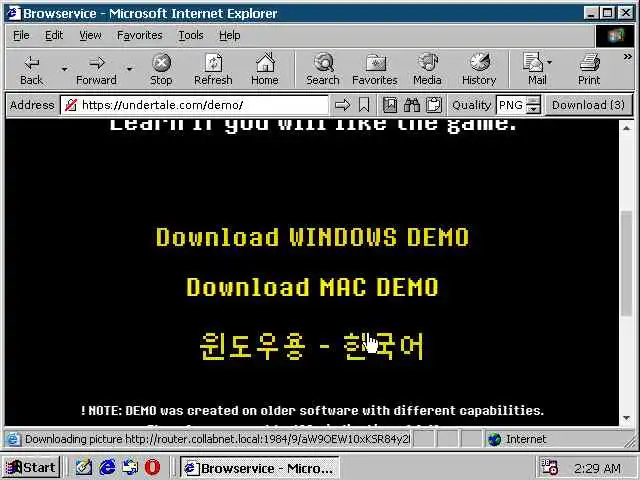Click the address bar URL field
Viewport: 640px width, 480px height.
(195, 105)
